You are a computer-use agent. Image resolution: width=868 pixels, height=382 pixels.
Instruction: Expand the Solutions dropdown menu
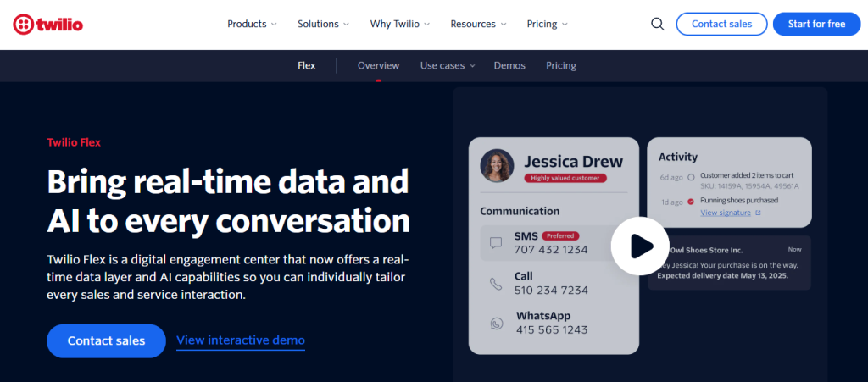pyautogui.click(x=323, y=24)
